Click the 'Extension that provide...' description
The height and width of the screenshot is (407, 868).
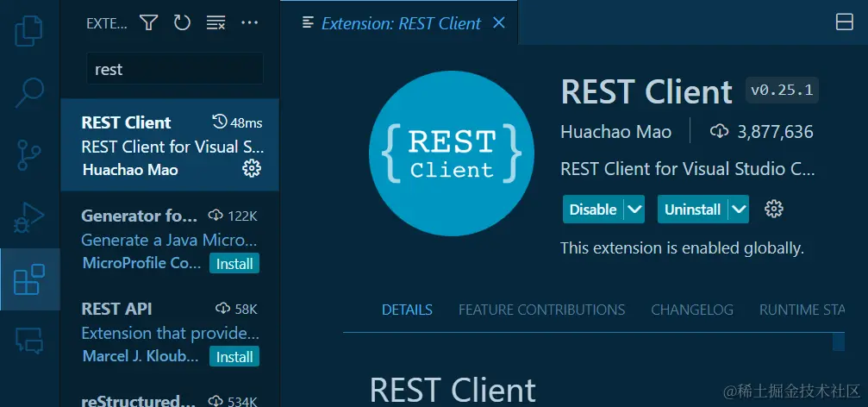[171, 334]
